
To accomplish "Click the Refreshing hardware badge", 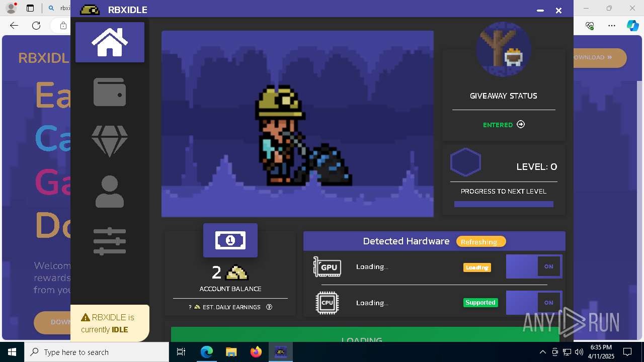I will point(481,242).
